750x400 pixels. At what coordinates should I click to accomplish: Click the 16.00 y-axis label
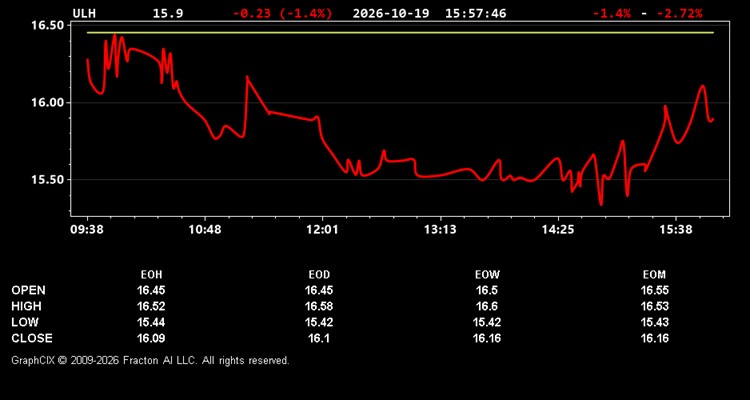pos(48,102)
